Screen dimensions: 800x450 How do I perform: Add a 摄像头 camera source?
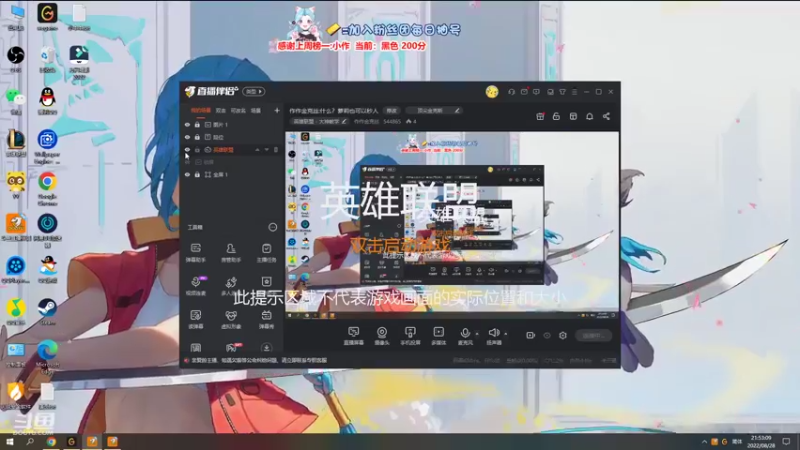tap(382, 335)
